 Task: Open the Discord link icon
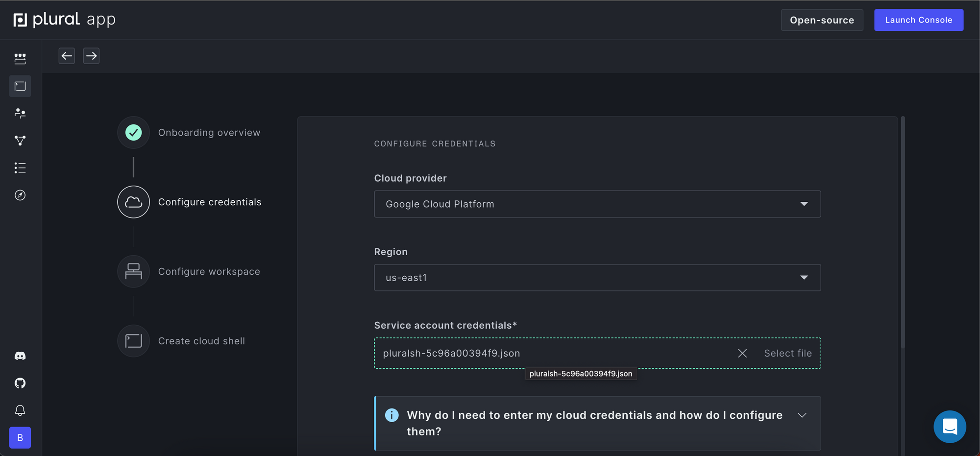click(20, 356)
